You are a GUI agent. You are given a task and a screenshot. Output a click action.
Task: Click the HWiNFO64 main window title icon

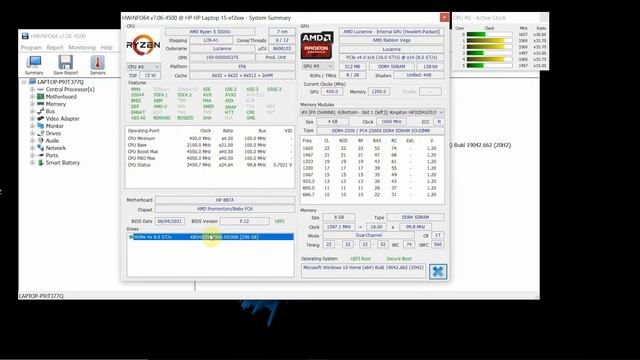pyautogui.click(x=25, y=36)
